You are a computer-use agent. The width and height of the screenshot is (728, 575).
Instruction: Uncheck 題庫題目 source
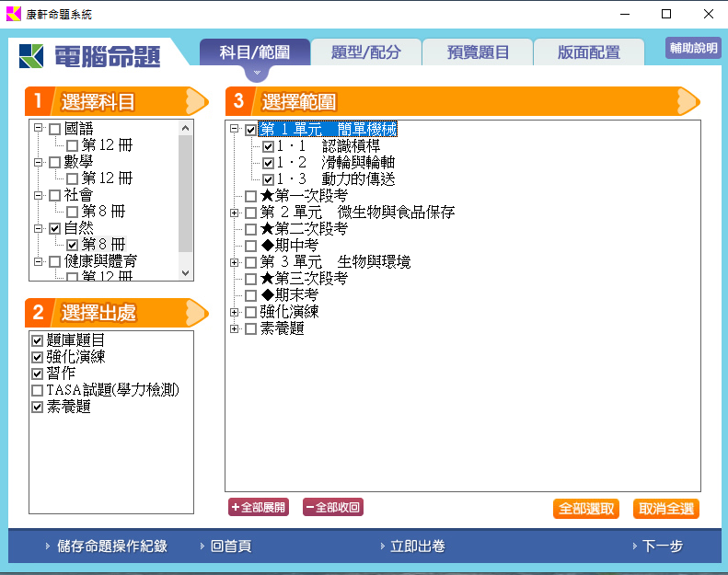pos(38,340)
